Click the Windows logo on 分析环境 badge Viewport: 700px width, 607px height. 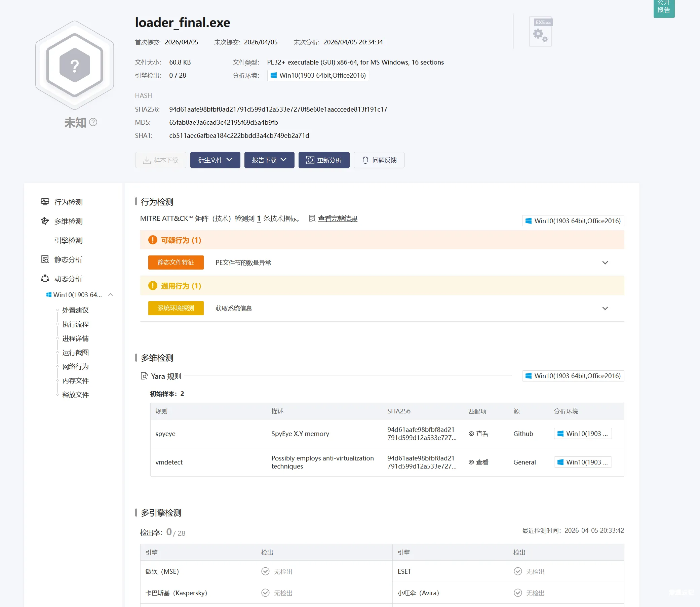[x=274, y=75]
